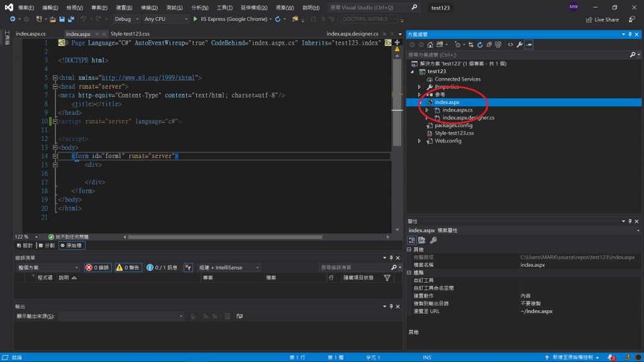Screen dimensions: 644x362
Task: Click the categorized view icon in Properties panel
Action: coord(412,240)
